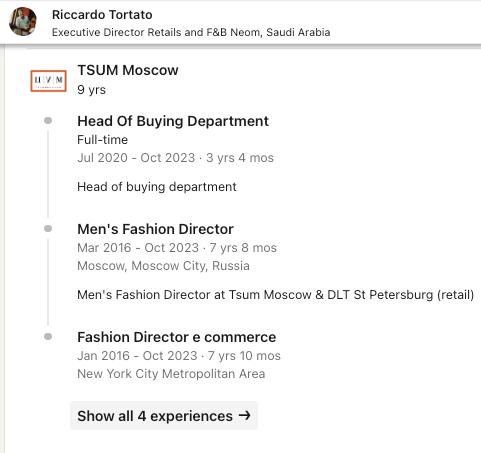Viewport: 481px width, 453px height.
Task: Open Riccardo Tortato's profile photo
Action: 23,22
